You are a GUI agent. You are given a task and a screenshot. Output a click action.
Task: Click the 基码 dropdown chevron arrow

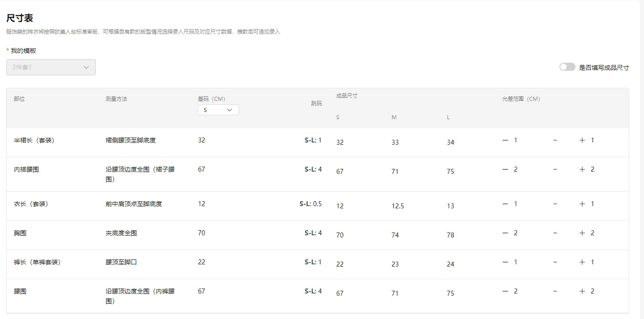coord(230,110)
